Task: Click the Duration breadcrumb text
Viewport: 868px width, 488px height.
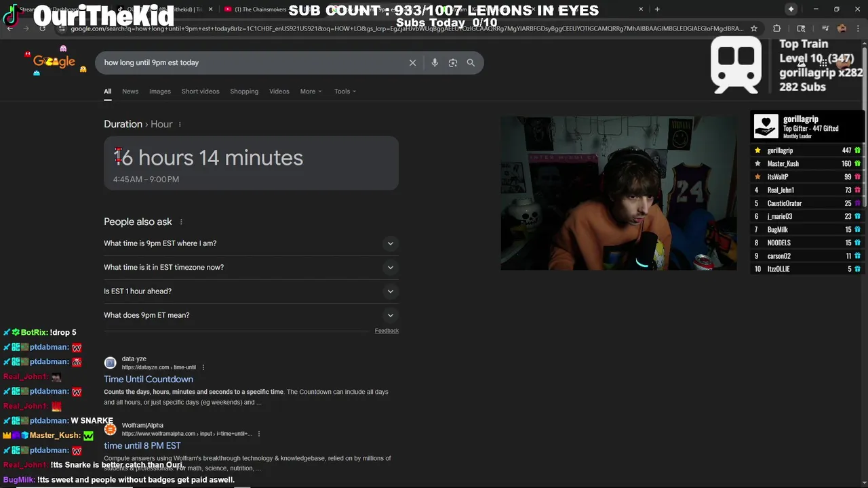Action: [123, 124]
